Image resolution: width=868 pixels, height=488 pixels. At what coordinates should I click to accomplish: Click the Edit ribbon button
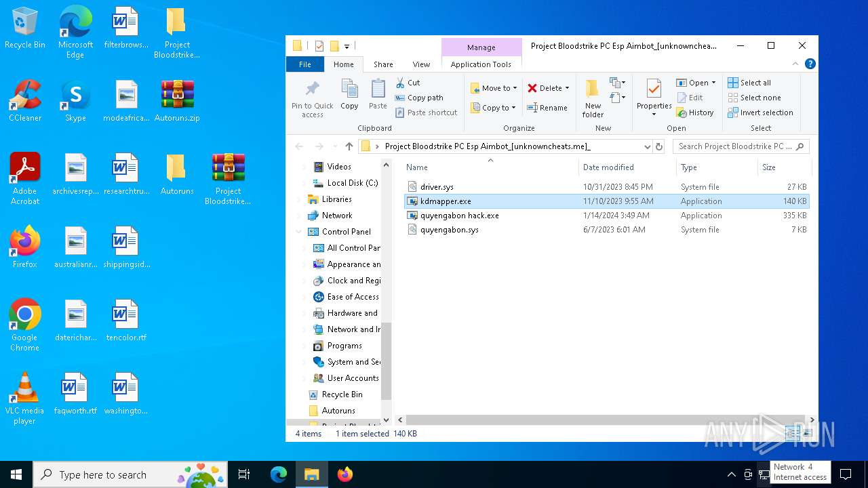690,98
